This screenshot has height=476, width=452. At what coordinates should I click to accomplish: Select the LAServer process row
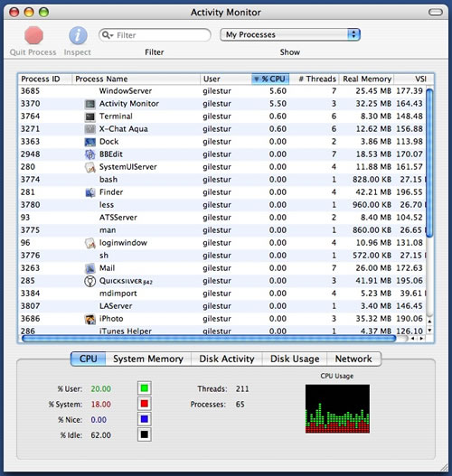click(x=221, y=306)
